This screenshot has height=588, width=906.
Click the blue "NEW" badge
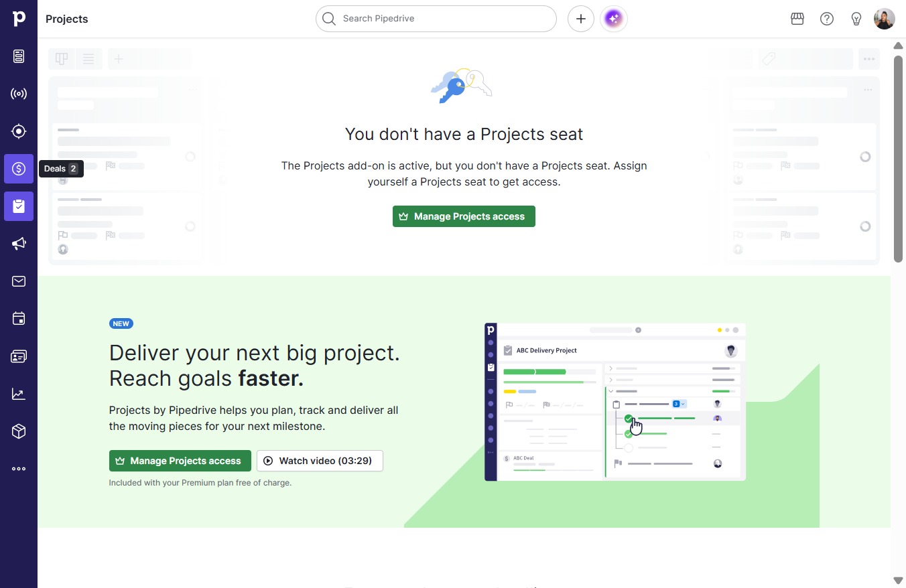(121, 323)
